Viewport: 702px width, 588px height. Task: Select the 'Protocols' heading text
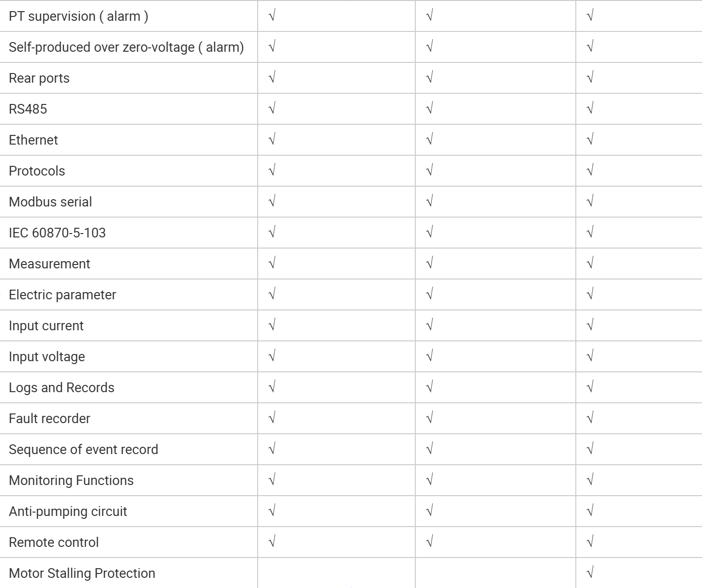point(37,171)
